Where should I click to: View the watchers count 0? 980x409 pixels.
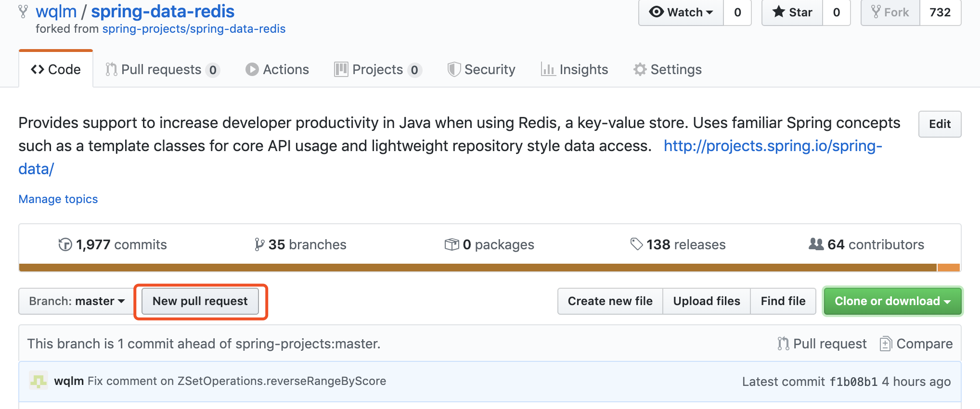pos(737,13)
